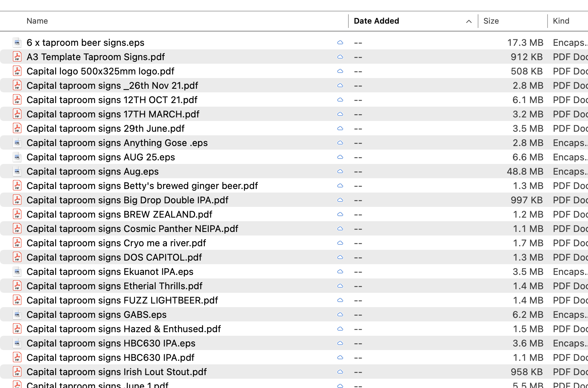Select 'Capital taproom signs AUG 25.eps'
Screen dimensions: 588x388
click(x=101, y=157)
